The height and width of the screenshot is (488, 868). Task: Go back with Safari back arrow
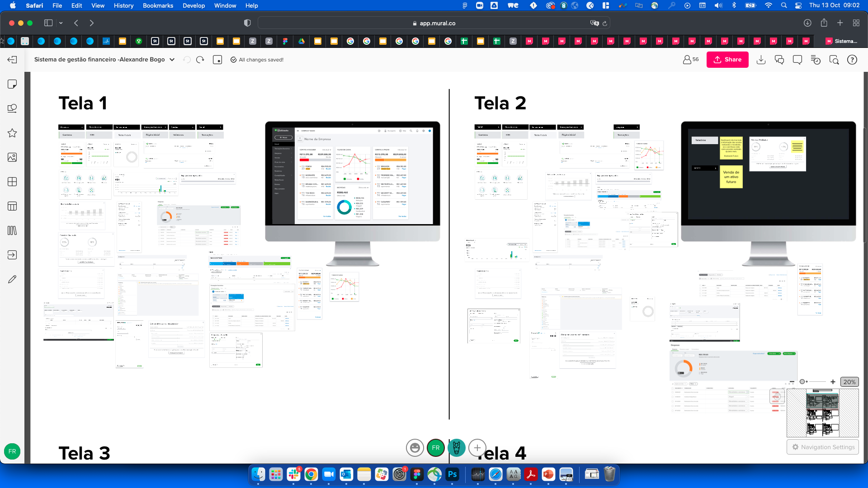[76, 23]
